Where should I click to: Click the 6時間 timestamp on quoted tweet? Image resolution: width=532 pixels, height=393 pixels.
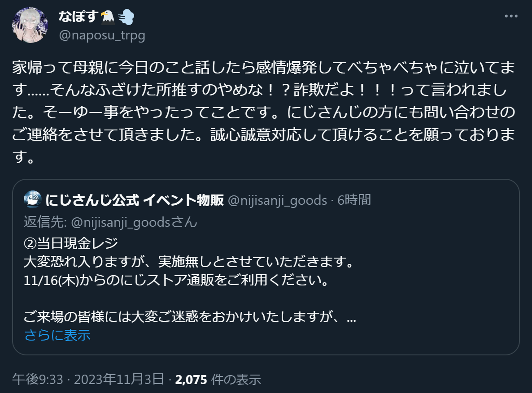point(354,200)
